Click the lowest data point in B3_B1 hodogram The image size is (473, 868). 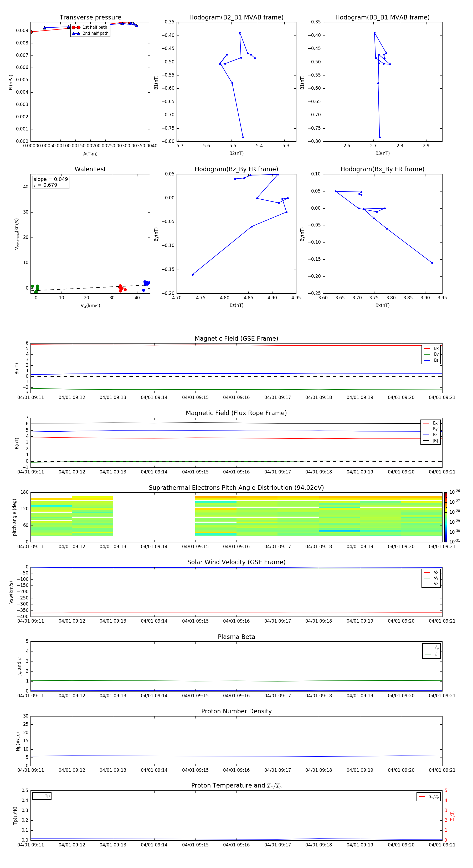(x=380, y=138)
